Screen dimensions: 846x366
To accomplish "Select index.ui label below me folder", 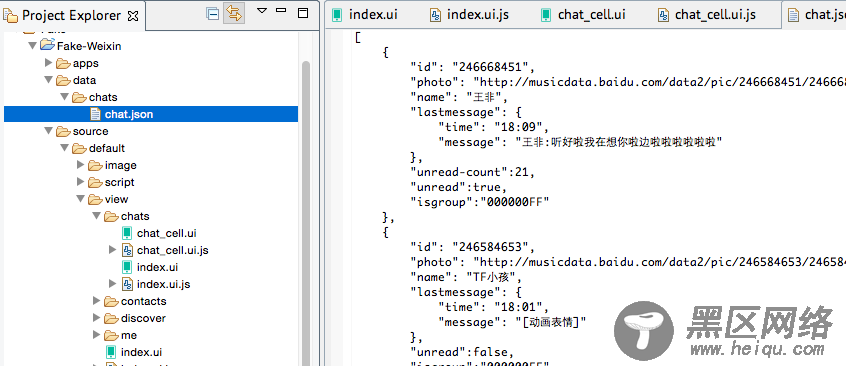I will click(141, 352).
